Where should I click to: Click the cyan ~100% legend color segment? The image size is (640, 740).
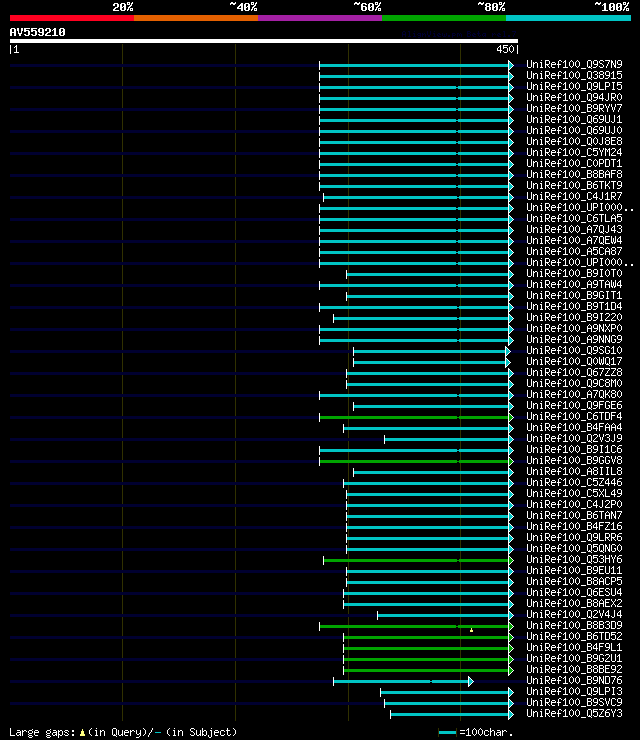click(568, 18)
